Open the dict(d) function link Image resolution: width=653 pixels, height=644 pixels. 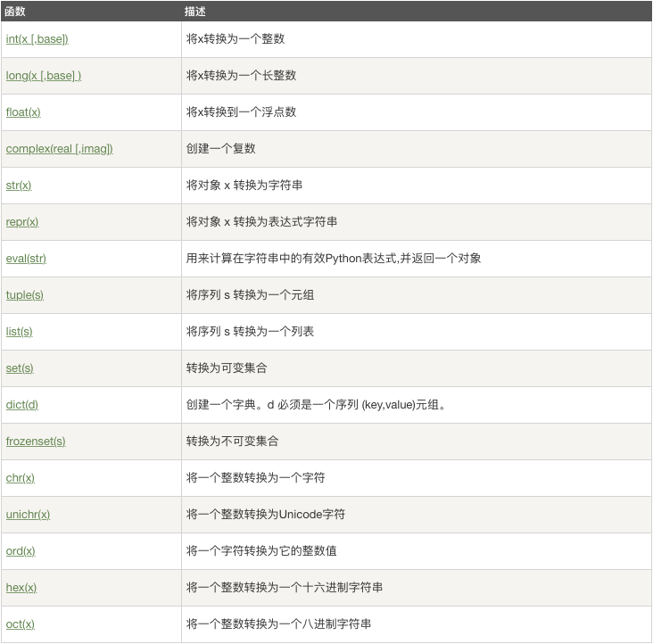22,405
